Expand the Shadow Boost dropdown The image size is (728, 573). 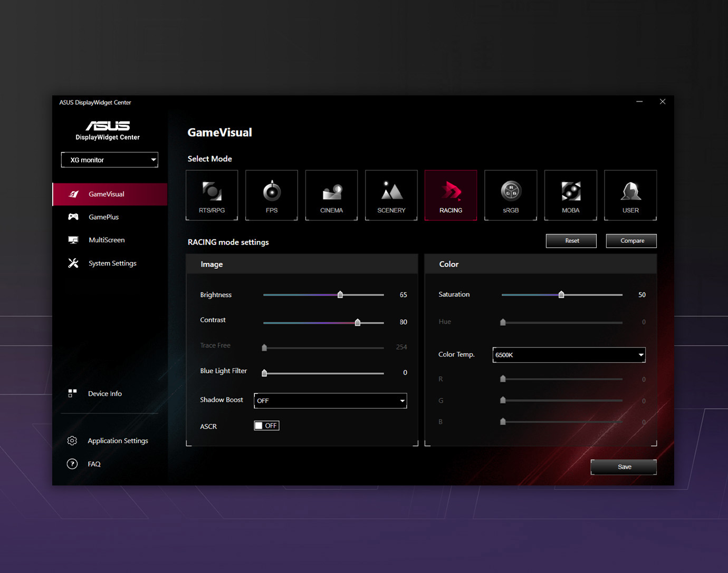tap(330, 401)
